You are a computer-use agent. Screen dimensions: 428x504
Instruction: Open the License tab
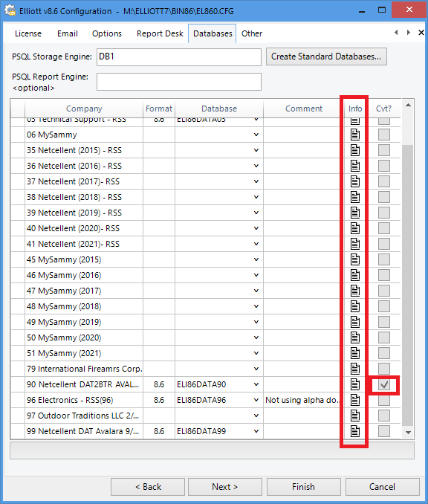(x=28, y=33)
